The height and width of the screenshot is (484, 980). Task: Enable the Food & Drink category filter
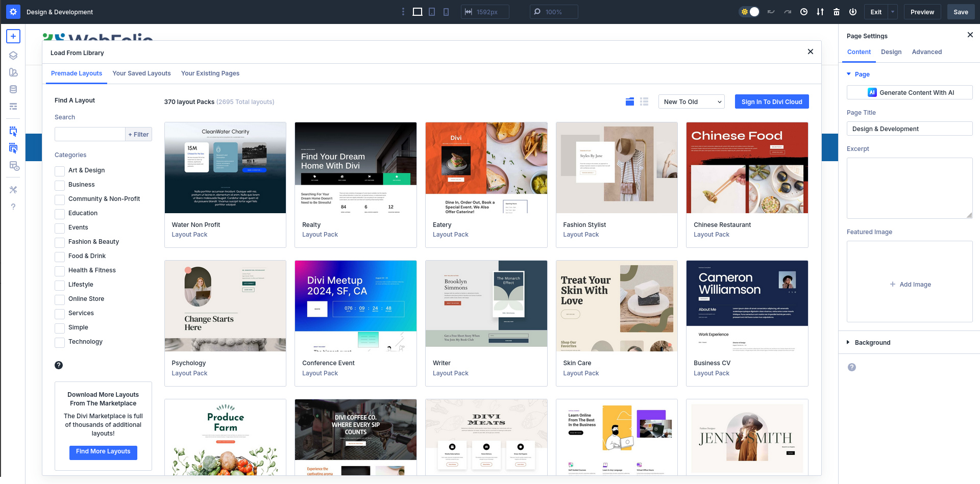point(60,257)
